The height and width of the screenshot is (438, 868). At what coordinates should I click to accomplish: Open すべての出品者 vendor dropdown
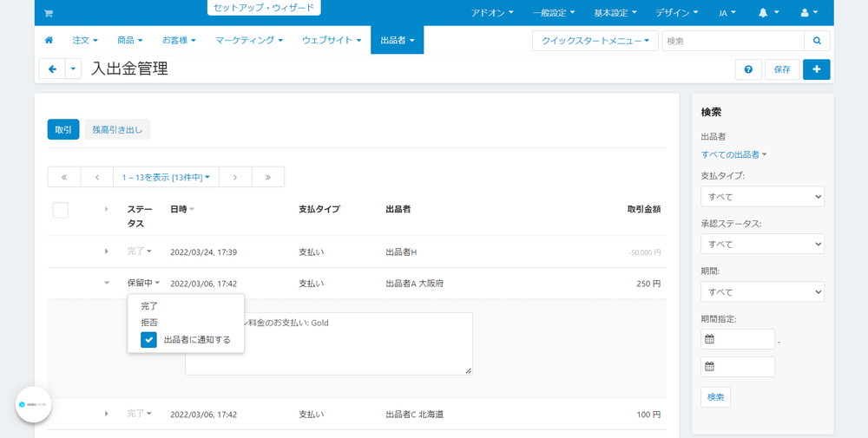click(733, 155)
